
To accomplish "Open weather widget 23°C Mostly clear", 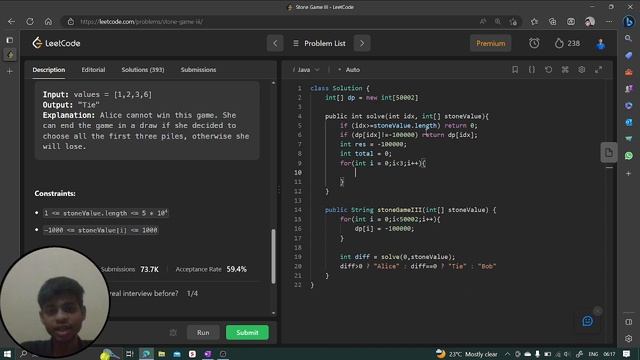I will click(467, 354).
